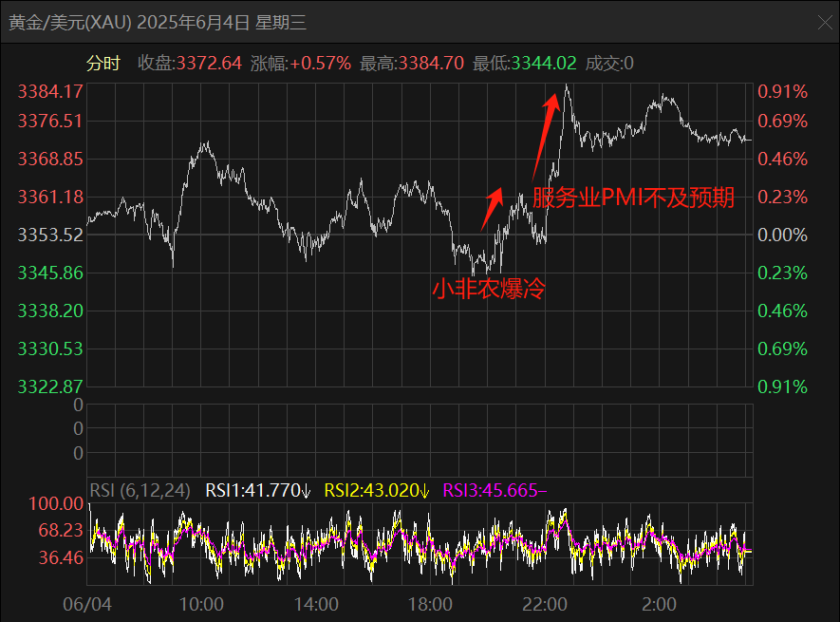Click price axis label 3345.86
Screen dimensions: 840x622
tap(50, 273)
